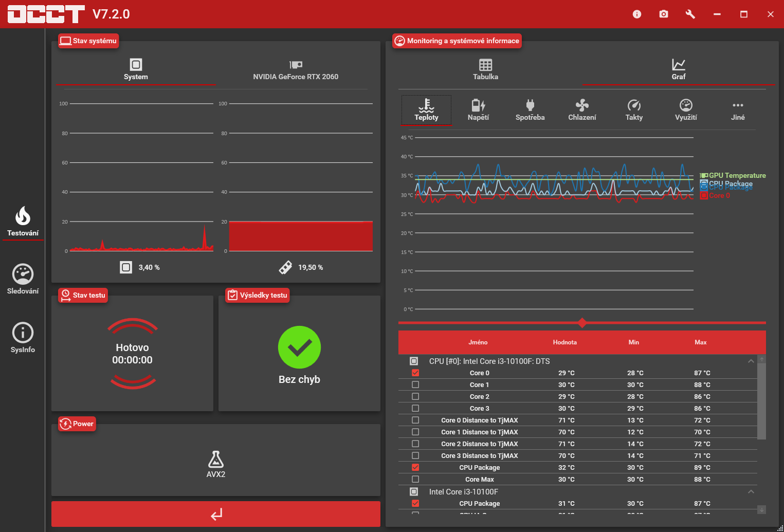The width and height of the screenshot is (784, 532).
Task: Check the Core Max checkbox
Action: point(415,479)
